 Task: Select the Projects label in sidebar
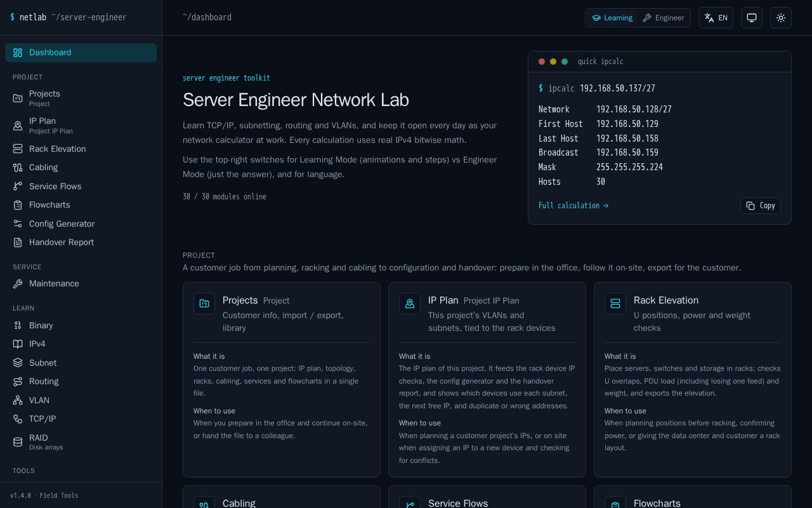(44, 93)
